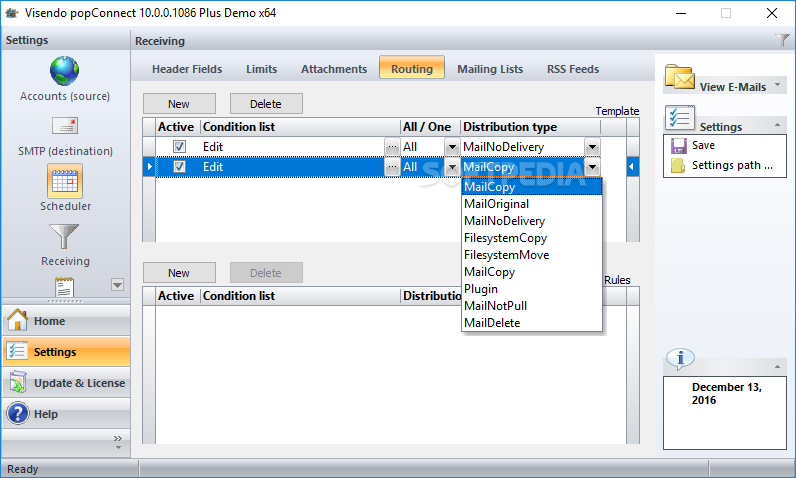Click New button above template table
The image size is (796, 478).
179,104
